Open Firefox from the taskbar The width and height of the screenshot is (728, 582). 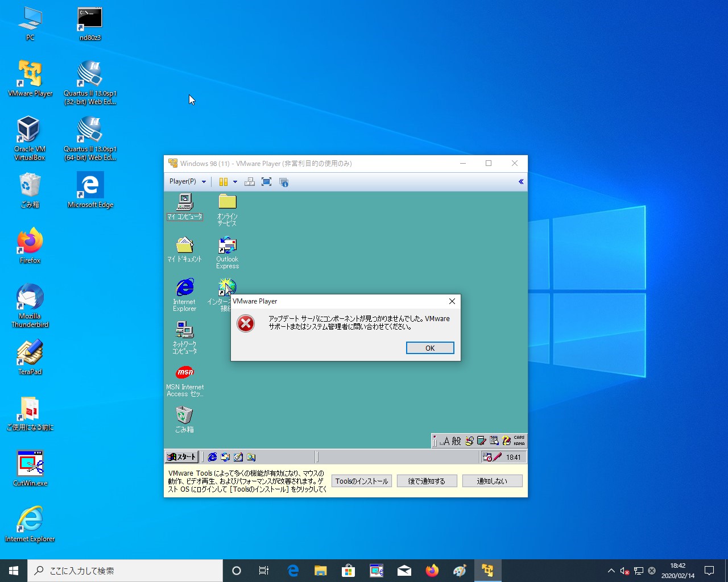(x=432, y=571)
